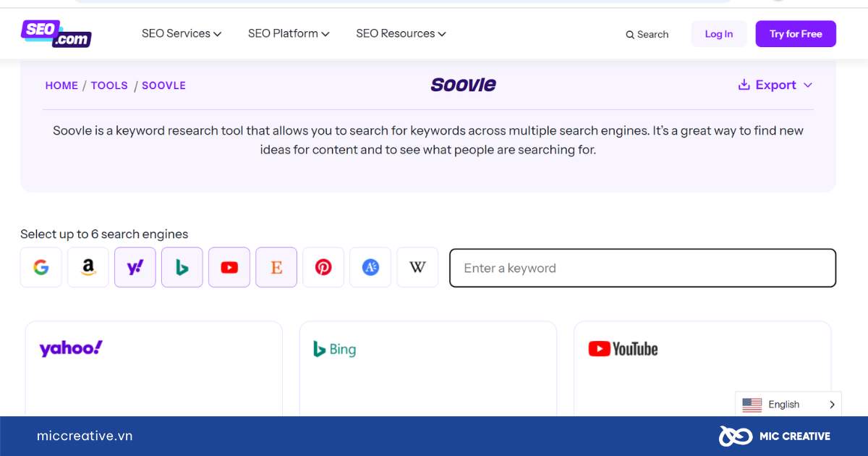Toggle the Pinterest search engine
Image resolution: width=868 pixels, height=456 pixels.
click(x=323, y=267)
